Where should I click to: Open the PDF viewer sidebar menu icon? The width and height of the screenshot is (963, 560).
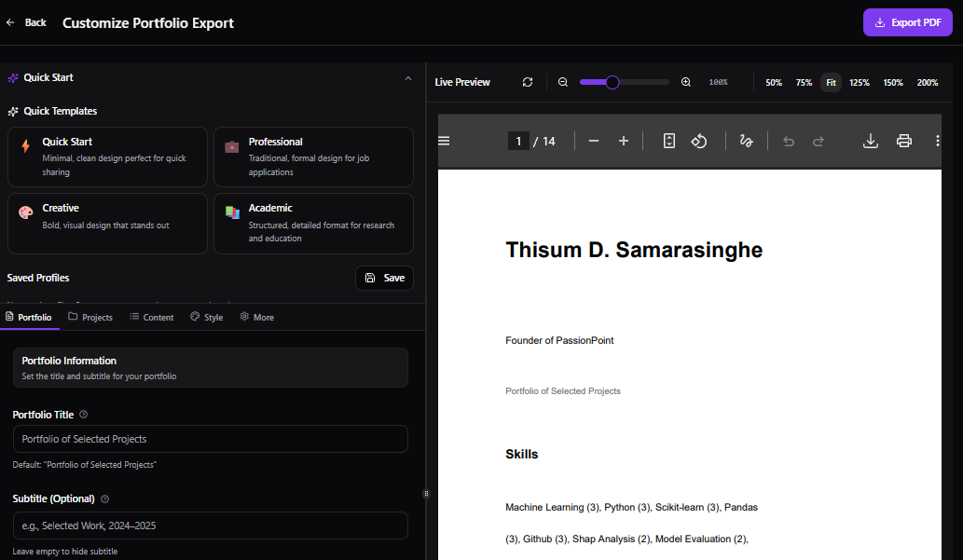(x=444, y=142)
